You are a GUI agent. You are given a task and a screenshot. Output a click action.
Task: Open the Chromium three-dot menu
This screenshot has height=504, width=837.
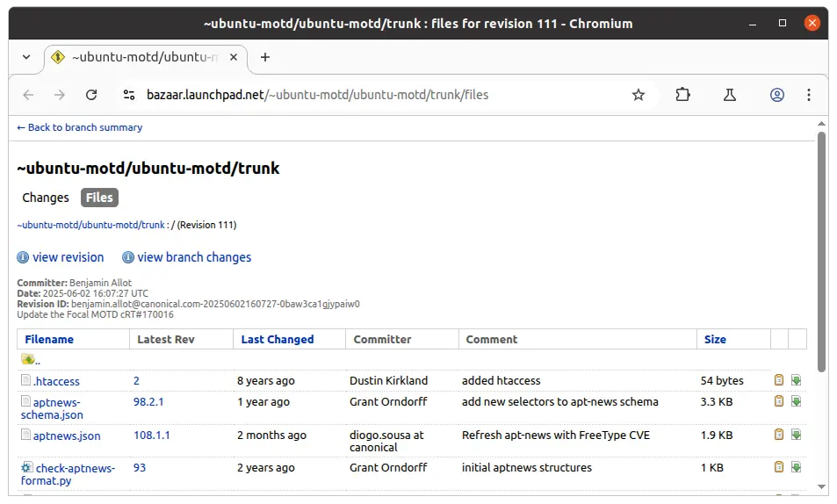click(809, 95)
